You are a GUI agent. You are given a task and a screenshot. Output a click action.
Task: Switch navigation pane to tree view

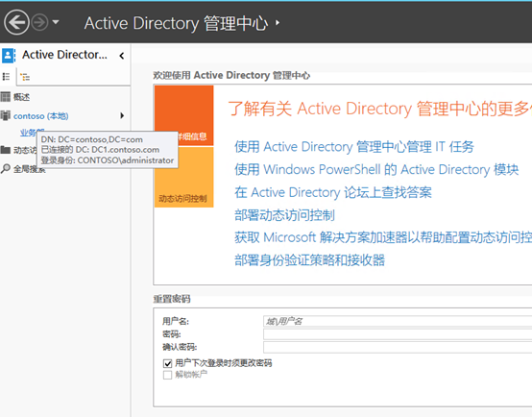tap(25, 77)
